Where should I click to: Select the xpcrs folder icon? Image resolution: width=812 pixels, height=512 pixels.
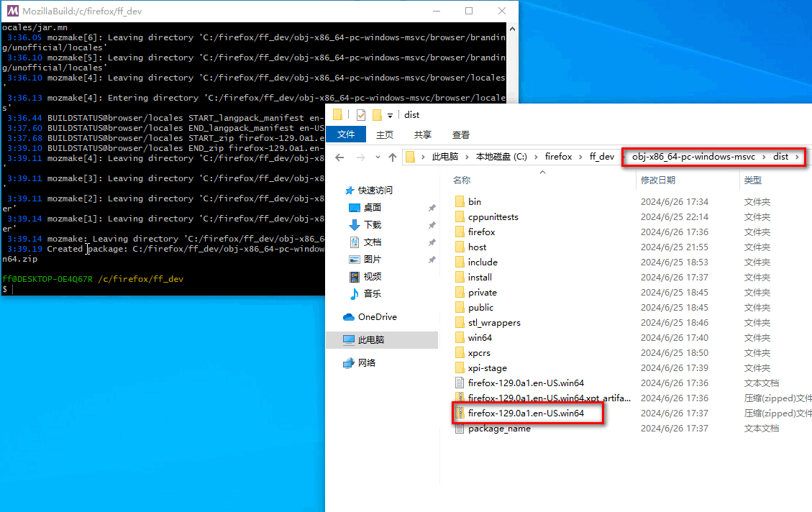(x=460, y=353)
